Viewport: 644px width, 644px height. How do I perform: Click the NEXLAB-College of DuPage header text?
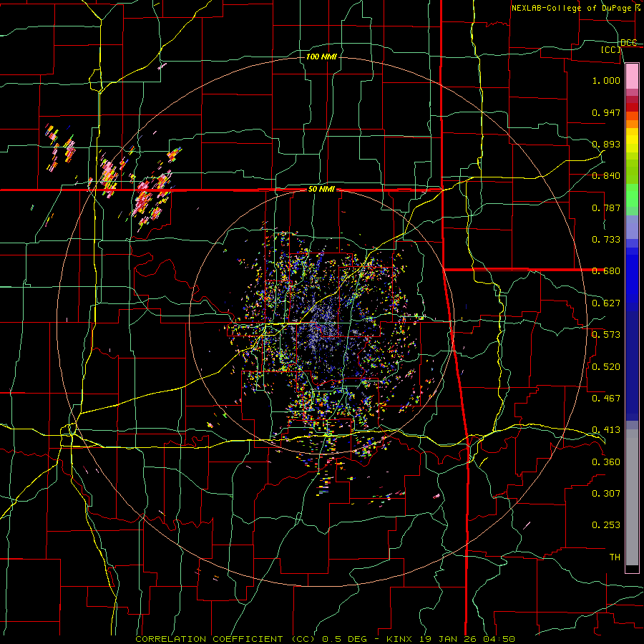(x=576, y=8)
